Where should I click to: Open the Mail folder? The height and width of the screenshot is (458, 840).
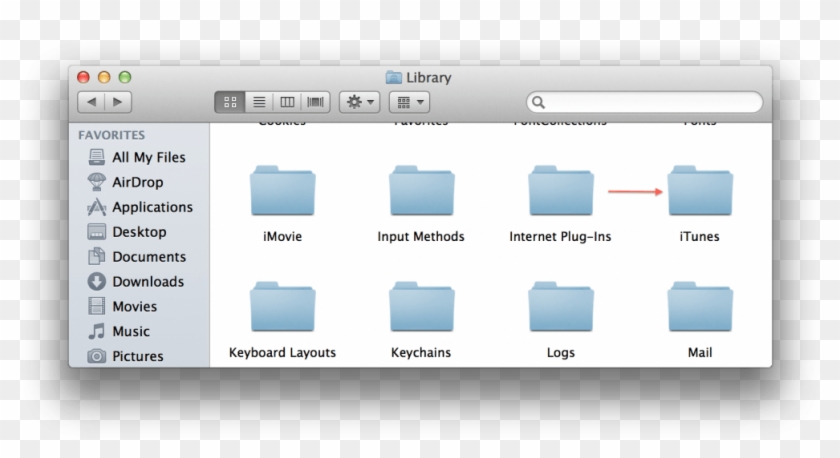[700, 307]
